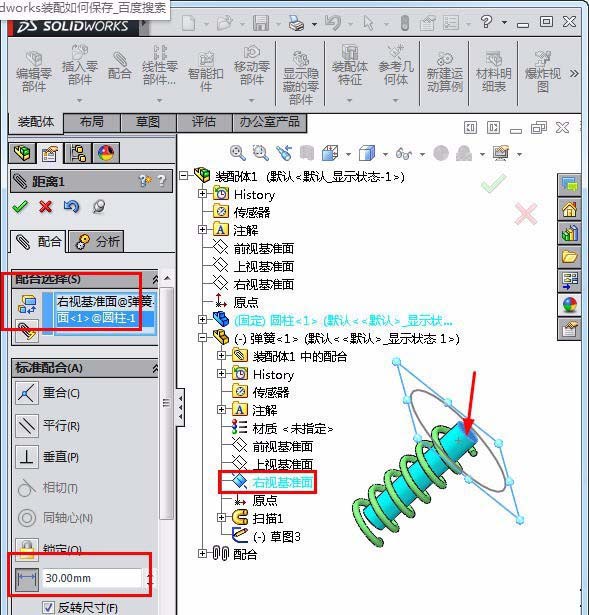Click the blue undo arrow in 距离1 panel
The height and width of the screenshot is (615, 589).
pos(71,206)
